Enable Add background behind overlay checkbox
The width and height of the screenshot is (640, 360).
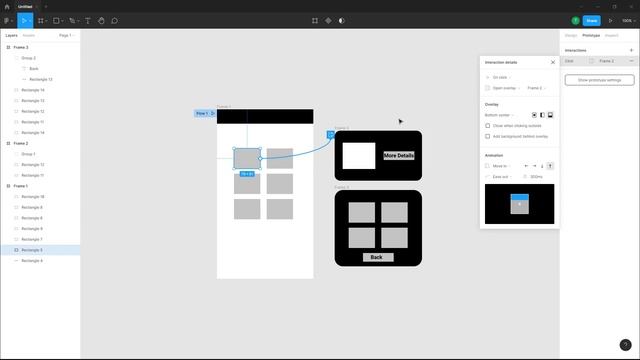click(x=488, y=136)
